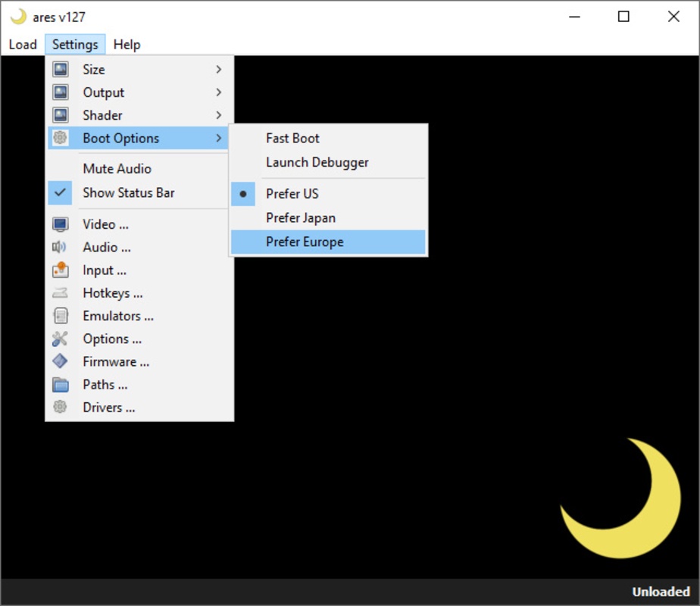Click the ares moon icon in title bar
700x606 pixels.
pos(18,17)
